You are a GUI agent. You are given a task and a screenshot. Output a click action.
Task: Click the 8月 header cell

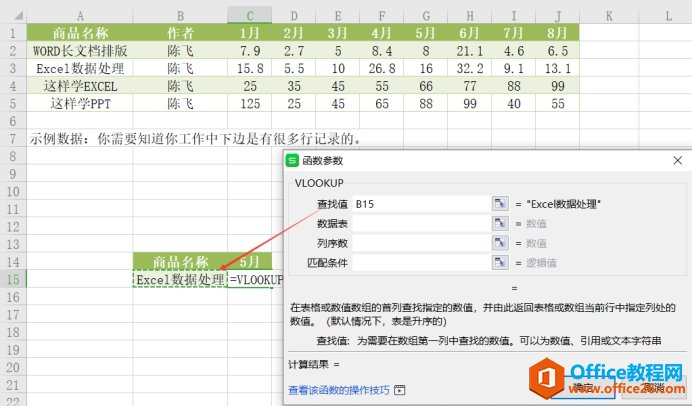[557, 33]
